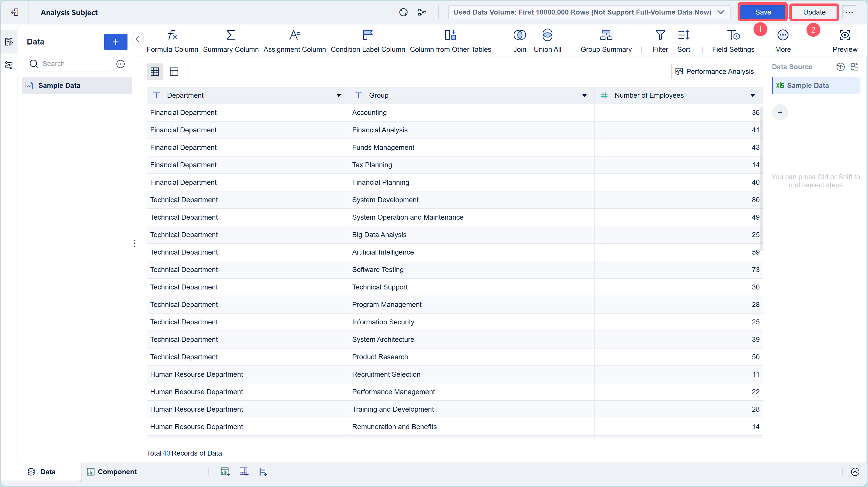Click the Formula Column icon
The image size is (868, 487).
click(172, 35)
